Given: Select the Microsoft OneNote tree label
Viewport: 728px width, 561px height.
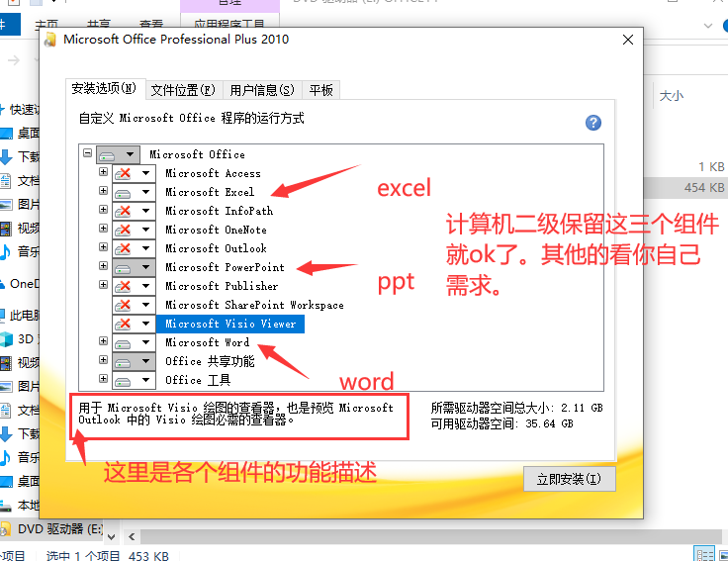Looking at the screenshot, I should click(216, 230).
